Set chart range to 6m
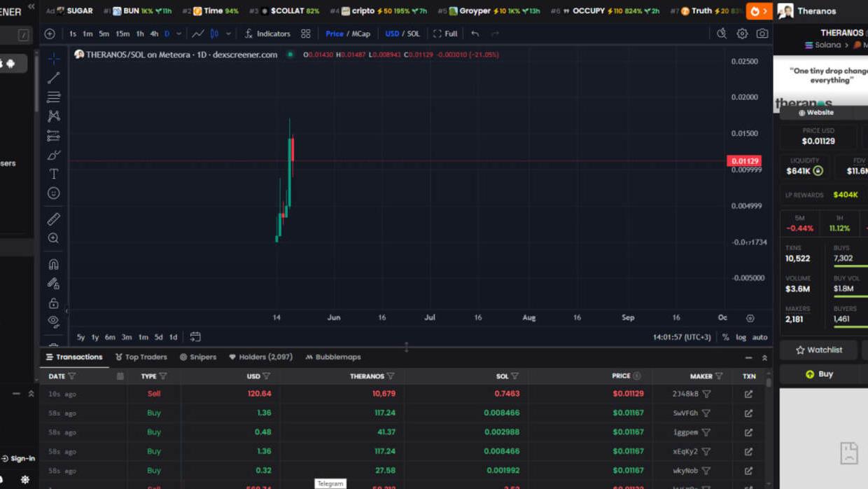868x489 pixels. click(110, 337)
